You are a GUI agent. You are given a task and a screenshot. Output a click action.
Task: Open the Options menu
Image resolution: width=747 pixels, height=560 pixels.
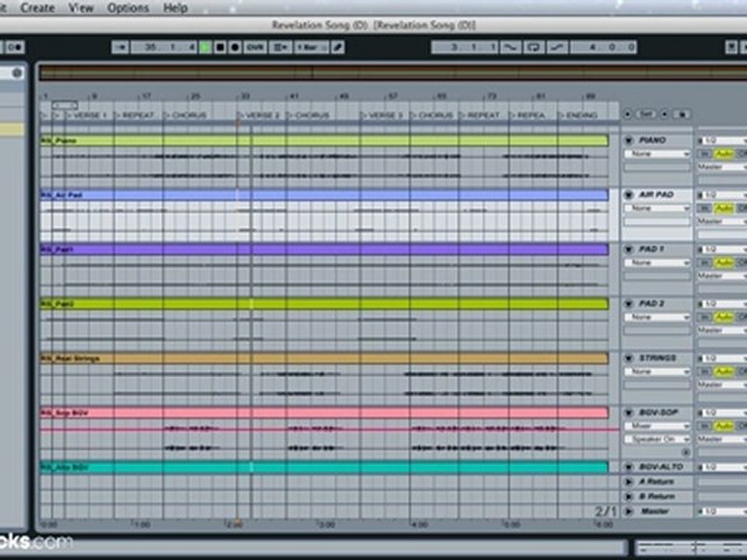point(128,8)
